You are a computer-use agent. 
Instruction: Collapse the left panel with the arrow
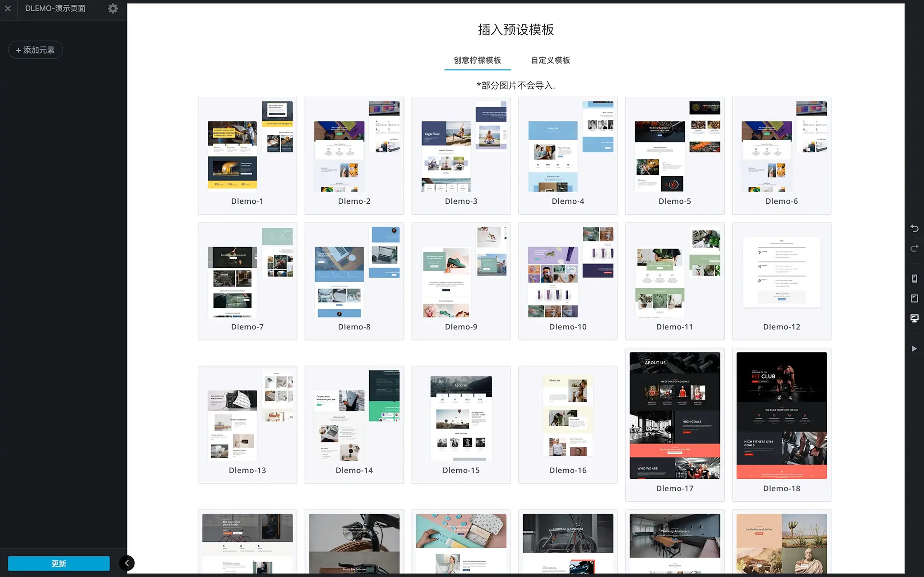coord(127,563)
